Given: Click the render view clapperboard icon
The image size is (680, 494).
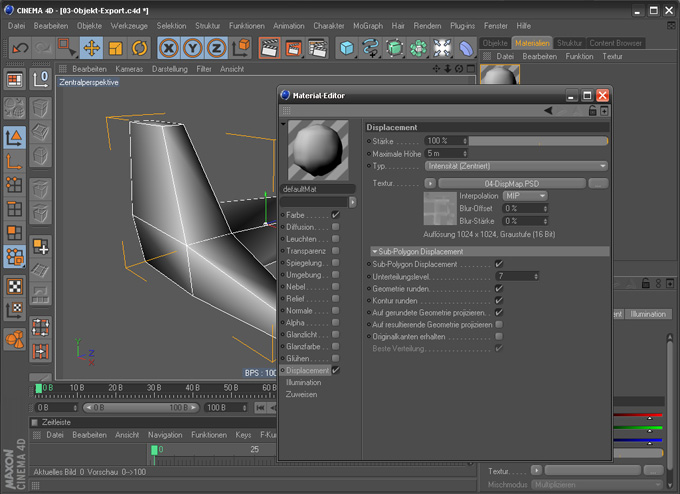Looking at the screenshot, I should pos(269,47).
